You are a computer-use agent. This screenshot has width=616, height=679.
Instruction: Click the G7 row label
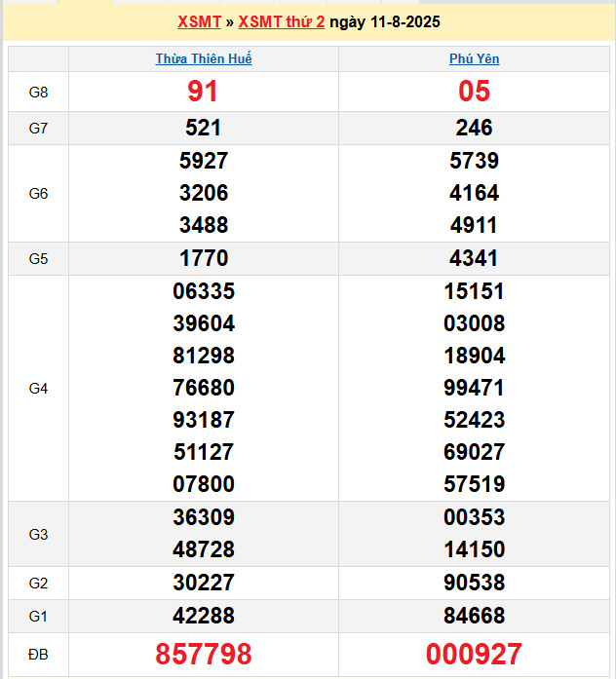(x=38, y=129)
